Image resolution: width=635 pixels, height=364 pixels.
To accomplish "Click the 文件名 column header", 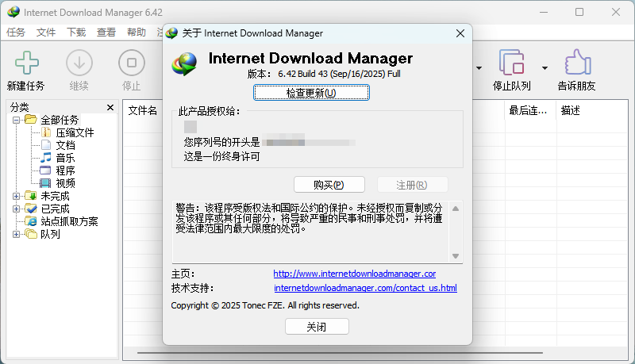I will pyautogui.click(x=143, y=110).
